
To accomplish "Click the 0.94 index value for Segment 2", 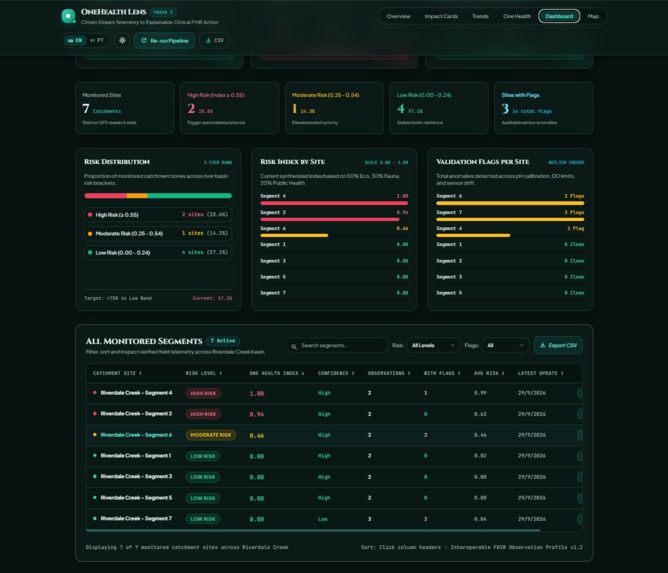I will point(256,414).
